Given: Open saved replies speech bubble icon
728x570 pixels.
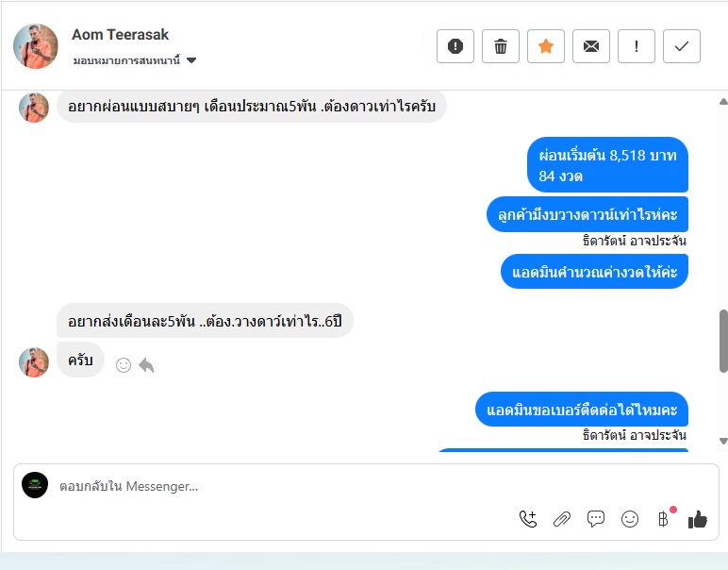Looking at the screenshot, I should [x=596, y=518].
